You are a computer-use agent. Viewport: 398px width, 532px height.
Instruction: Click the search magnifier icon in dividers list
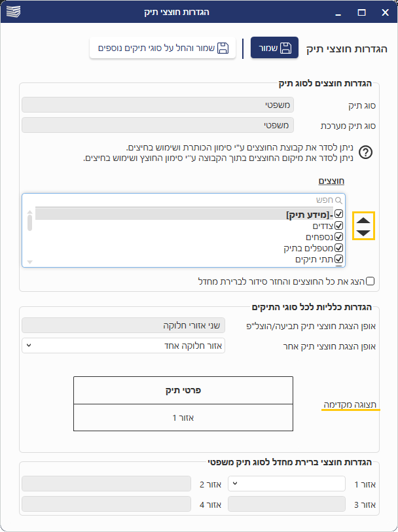pos(339,200)
